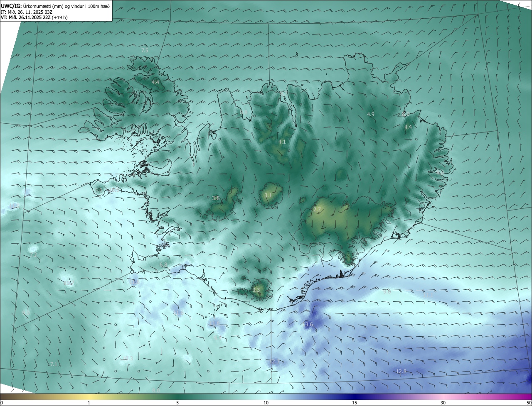Pick the yellow colour band above tick 1
Image resolution: width=532 pixels, height=406 pixels.
pos(89,396)
